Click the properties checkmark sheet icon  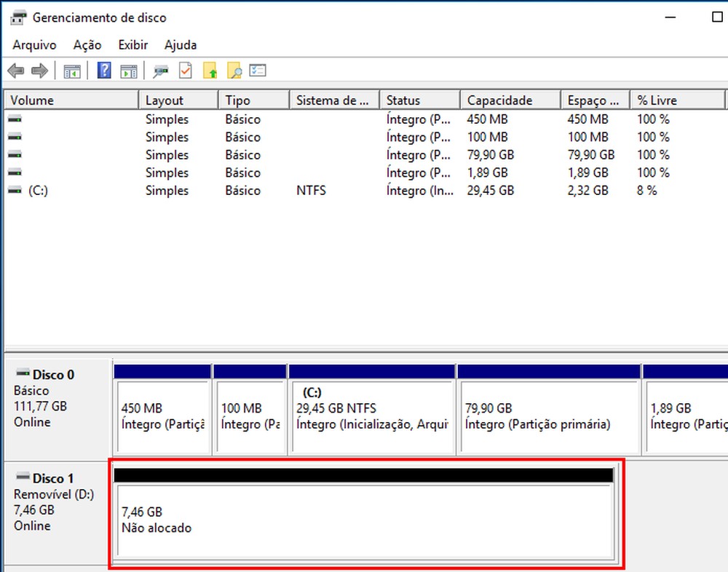click(186, 71)
